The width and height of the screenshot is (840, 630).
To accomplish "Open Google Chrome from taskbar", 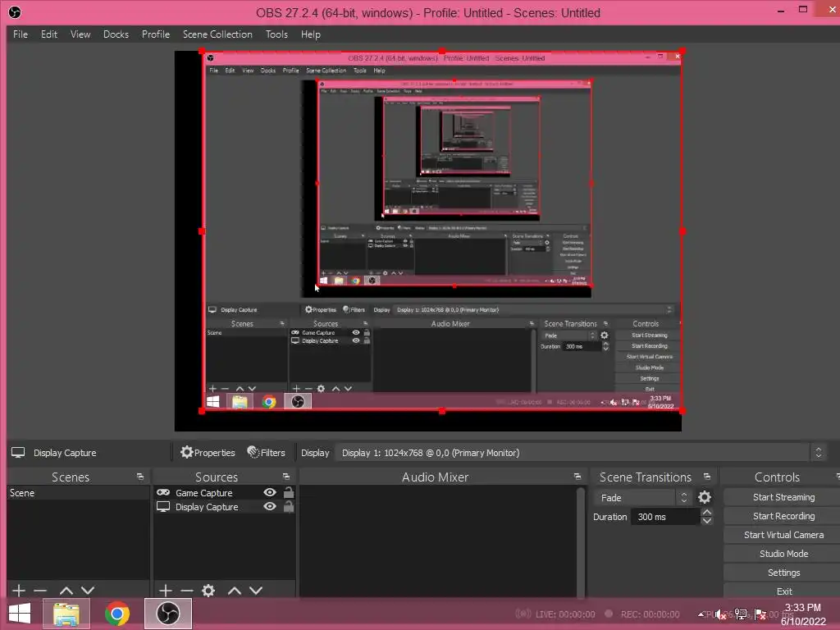I will (x=117, y=614).
